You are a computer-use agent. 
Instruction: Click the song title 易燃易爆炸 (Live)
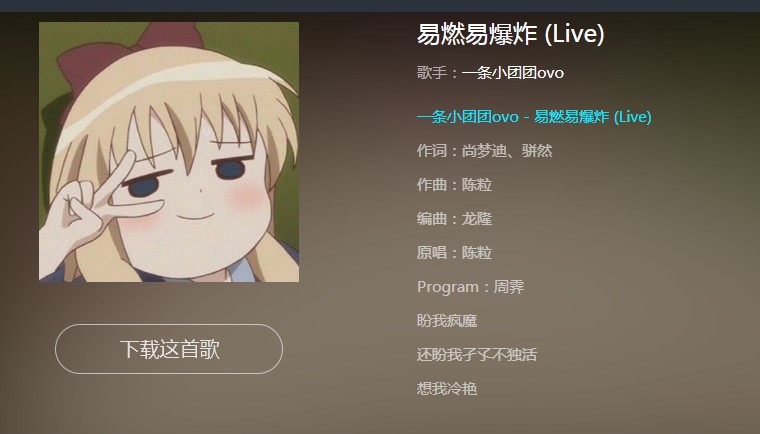[x=510, y=34]
